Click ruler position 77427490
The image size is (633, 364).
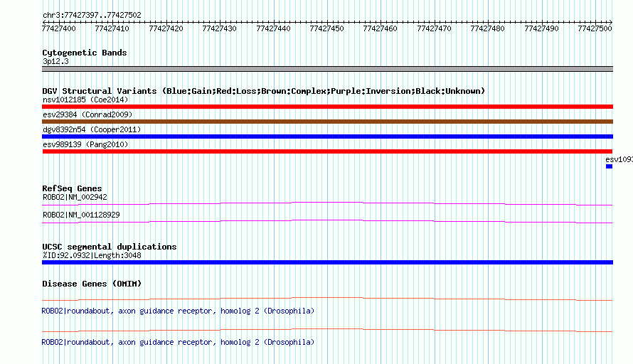541,28
